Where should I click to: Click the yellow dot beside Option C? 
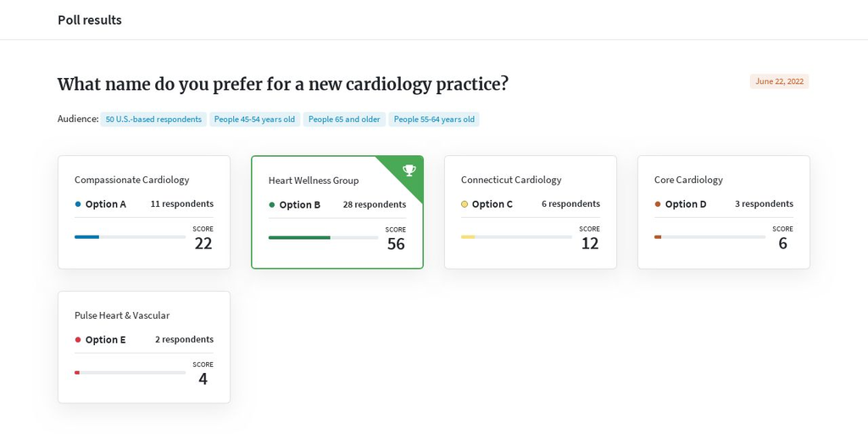[x=465, y=203]
